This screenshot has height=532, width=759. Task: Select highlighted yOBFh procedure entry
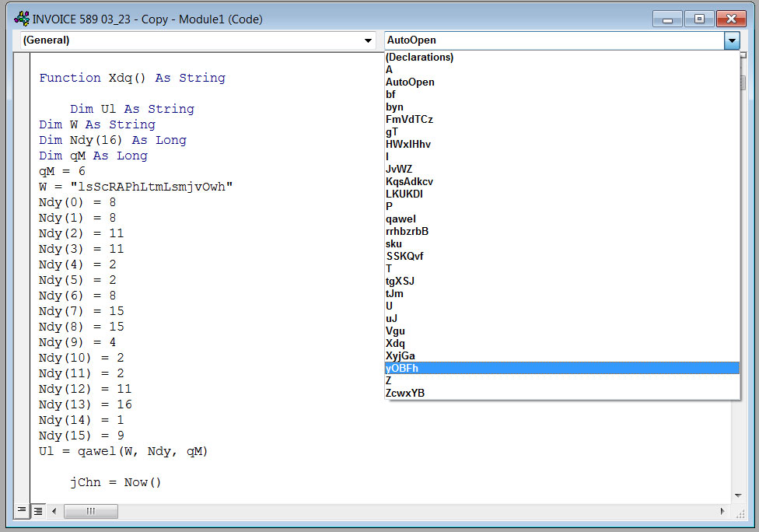(562, 369)
